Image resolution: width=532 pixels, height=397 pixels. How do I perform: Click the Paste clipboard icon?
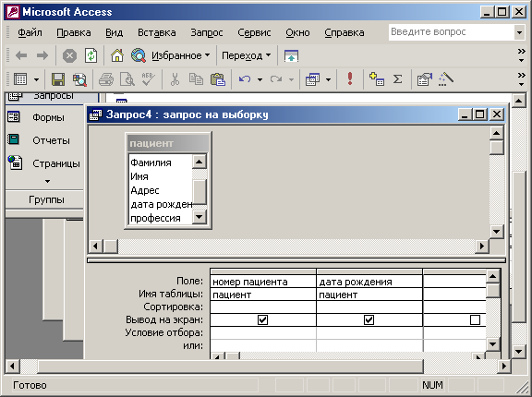(217, 79)
